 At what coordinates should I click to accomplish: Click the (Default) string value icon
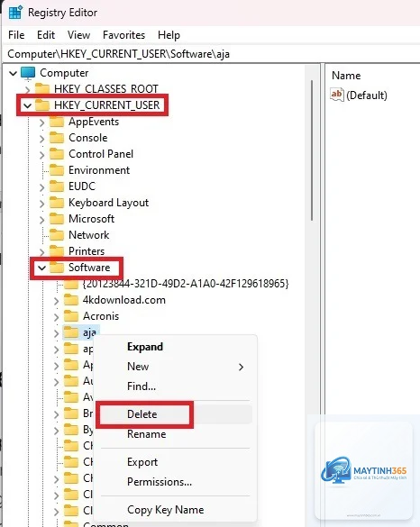pyautogui.click(x=337, y=95)
